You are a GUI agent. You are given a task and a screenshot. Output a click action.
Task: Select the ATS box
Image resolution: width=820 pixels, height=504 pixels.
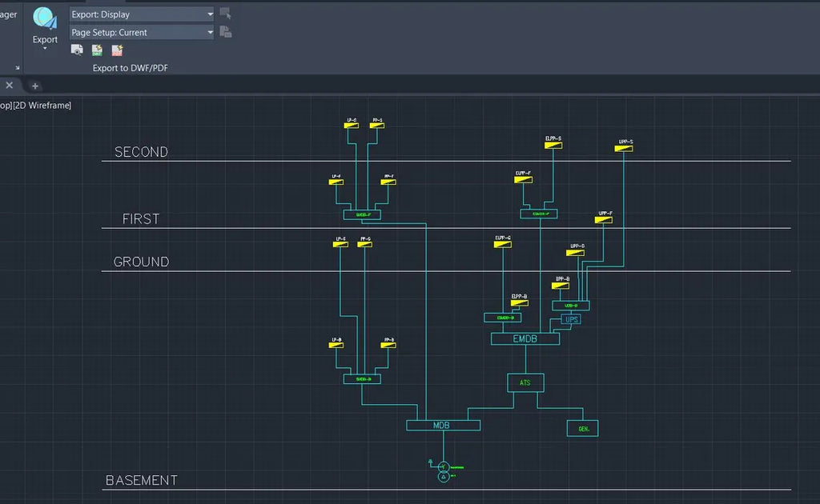click(525, 383)
